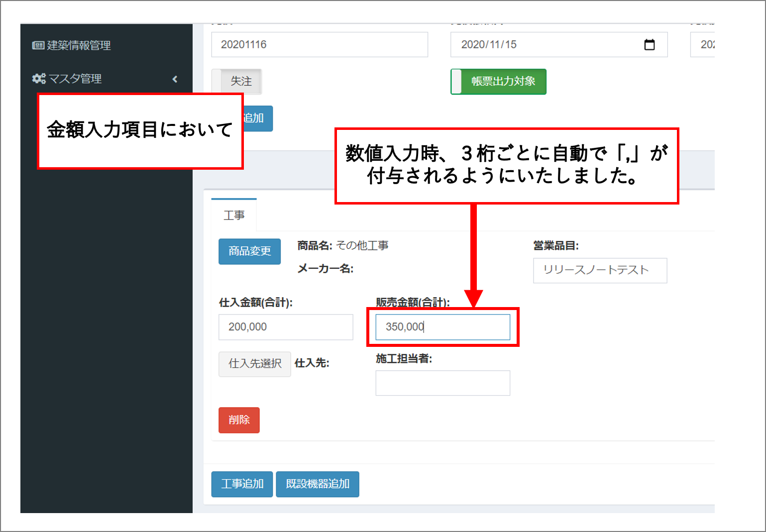Click the date field showing 2020/11/15
Image resolution: width=766 pixels, height=532 pixels.
547,45
